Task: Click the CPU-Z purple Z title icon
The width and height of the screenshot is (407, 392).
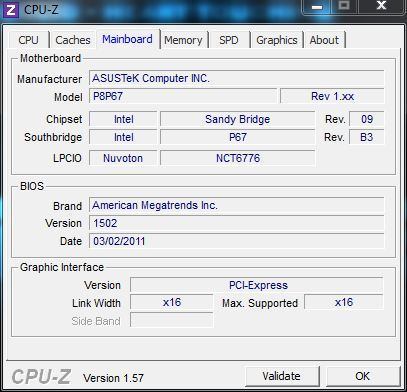Action: (x=10, y=9)
